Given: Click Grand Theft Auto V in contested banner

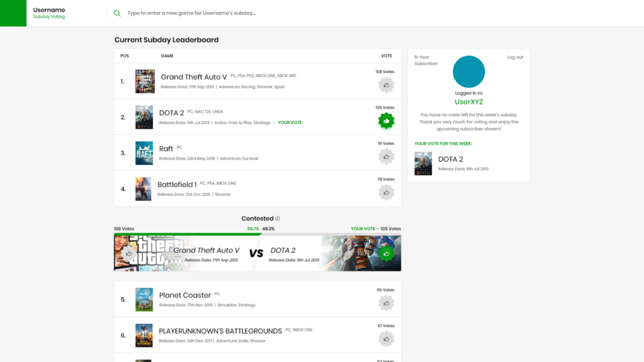Looking at the screenshot, I should tap(206, 250).
